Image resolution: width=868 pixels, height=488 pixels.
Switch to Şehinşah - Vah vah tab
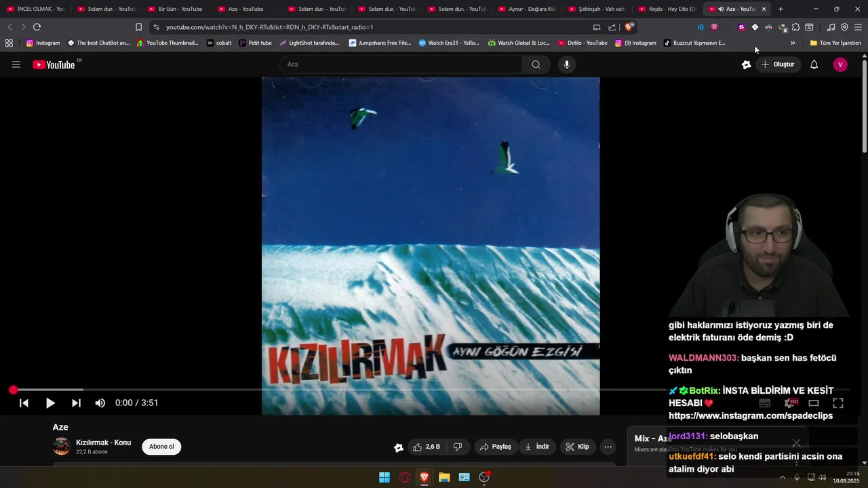pos(597,9)
